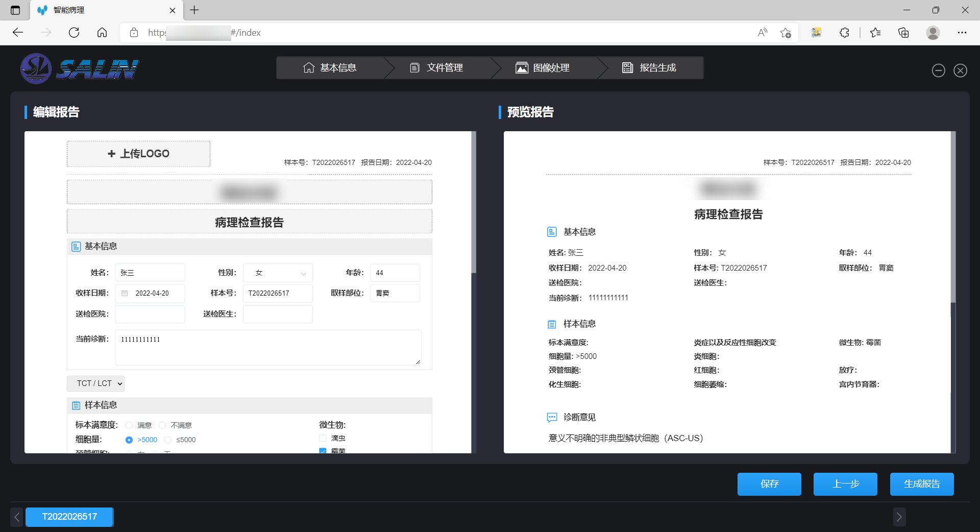This screenshot has width=980, height=532.
Task: Click the 基本信息 icon in preview report
Action: coord(552,232)
